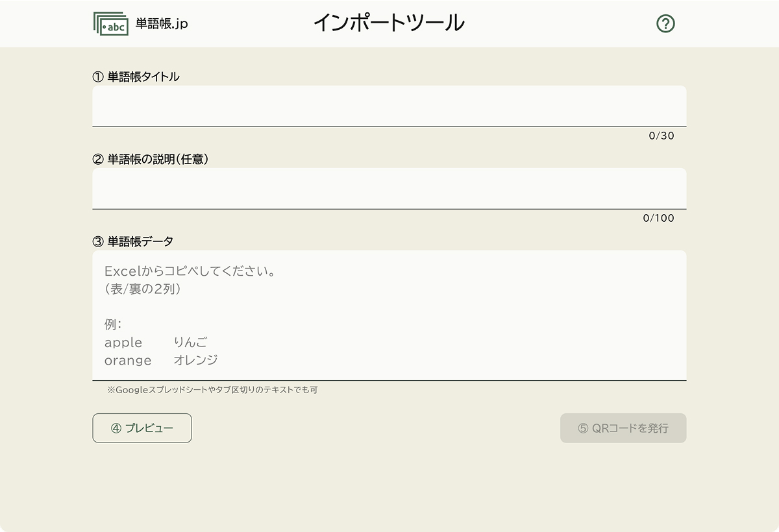
Task: Focus the 単語帳タイトル input field
Action: click(389, 106)
